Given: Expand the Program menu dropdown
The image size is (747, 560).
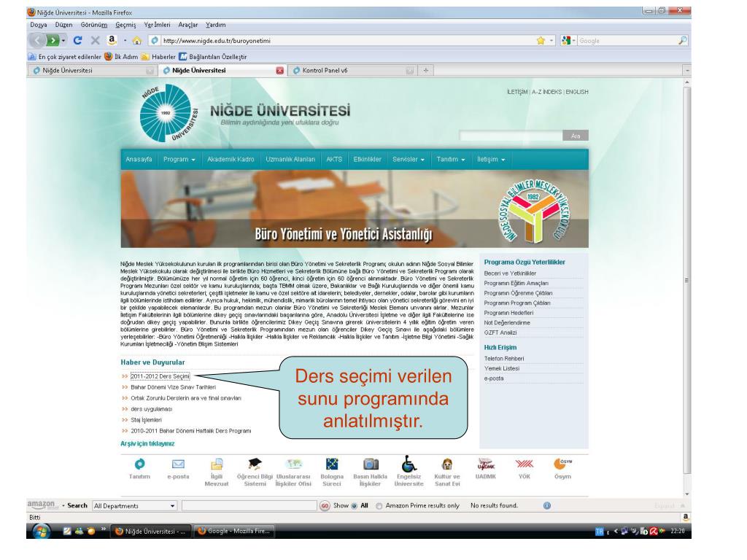Looking at the screenshot, I should (x=179, y=160).
